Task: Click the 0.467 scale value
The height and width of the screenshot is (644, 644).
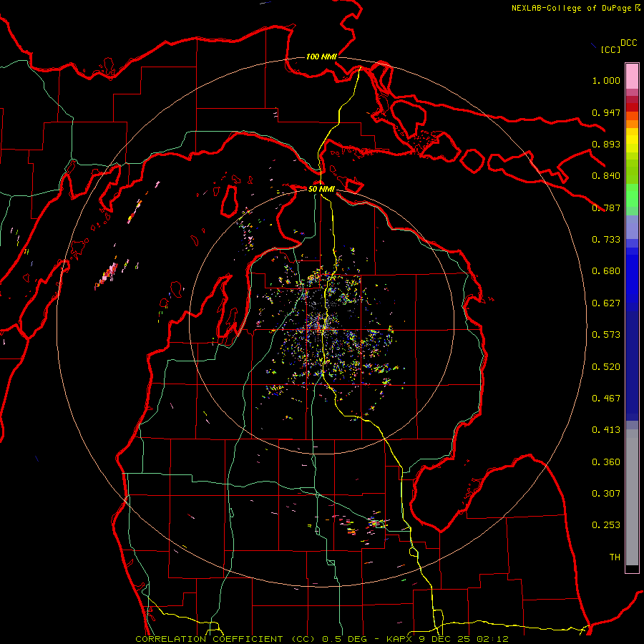Action: (606, 399)
